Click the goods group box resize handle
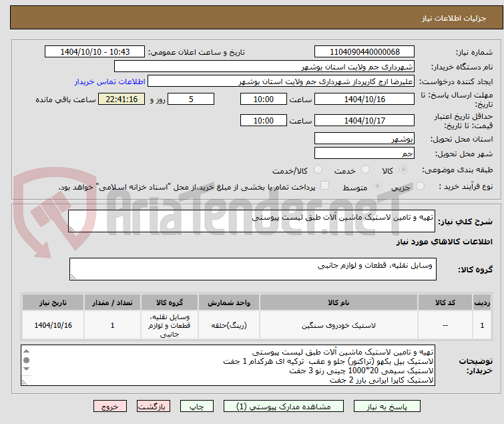Image resolution: width=504 pixels, height=424 pixels. 73,277
